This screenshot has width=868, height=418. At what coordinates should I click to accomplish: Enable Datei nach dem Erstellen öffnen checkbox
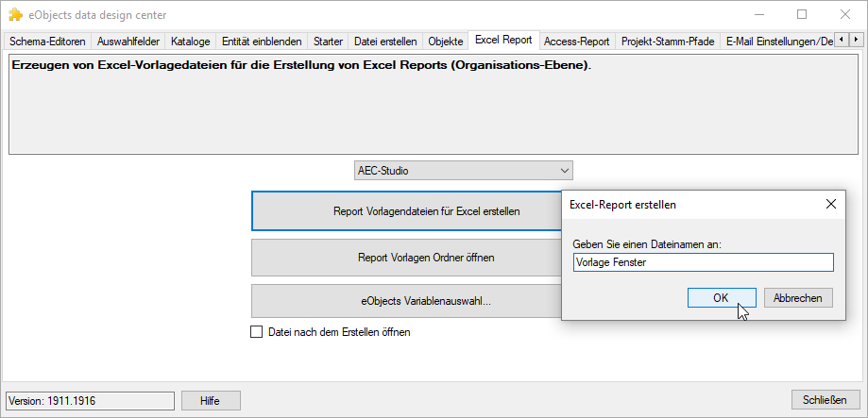click(x=257, y=332)
